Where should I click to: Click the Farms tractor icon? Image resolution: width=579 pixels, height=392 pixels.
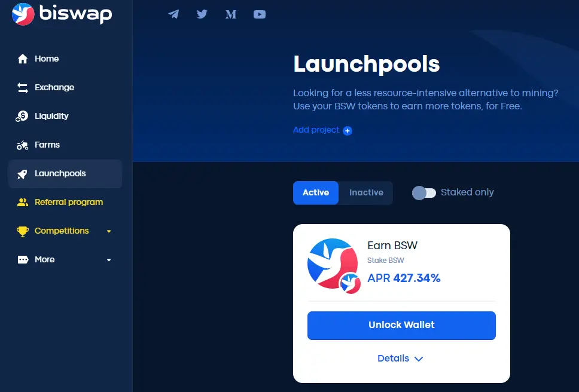[x=23, y=145]
